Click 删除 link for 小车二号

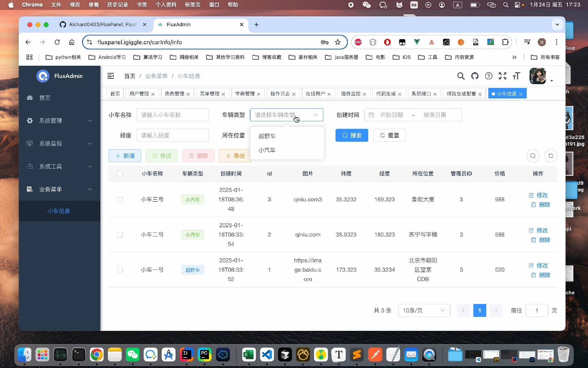click(540, 240)
